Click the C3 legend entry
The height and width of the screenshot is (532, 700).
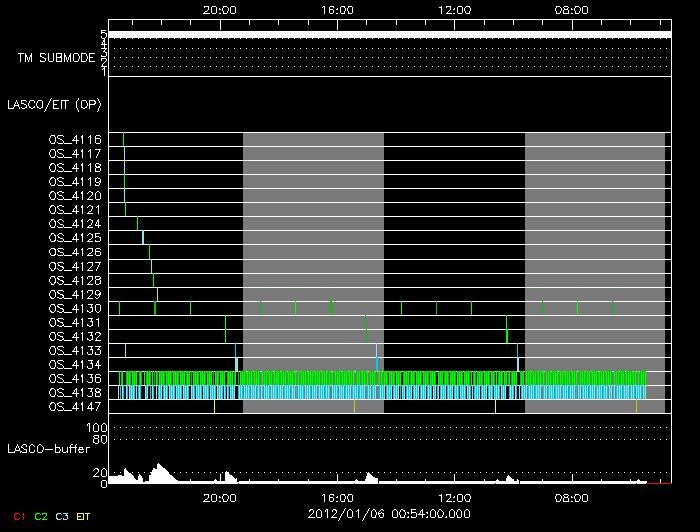[64, 516]
